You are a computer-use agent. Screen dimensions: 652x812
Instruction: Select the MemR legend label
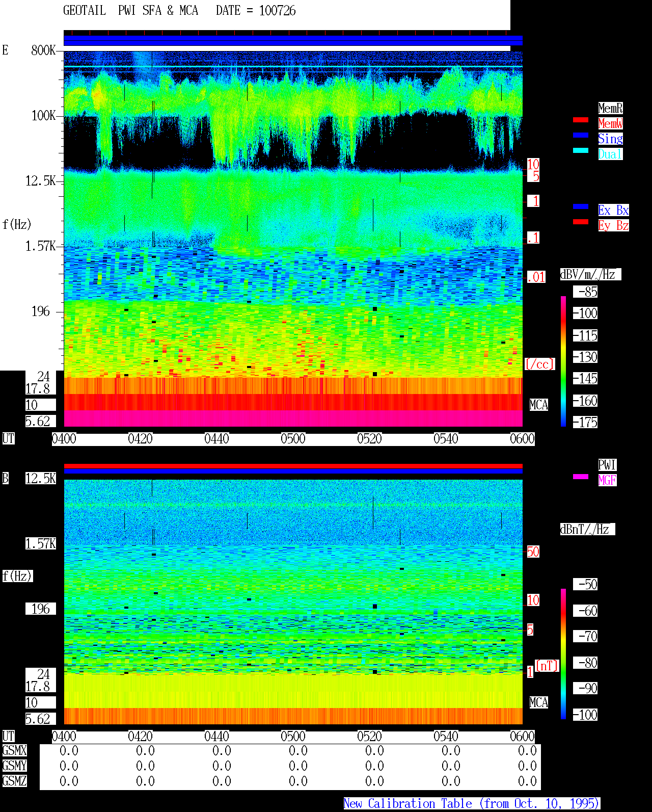pos(610,108)
